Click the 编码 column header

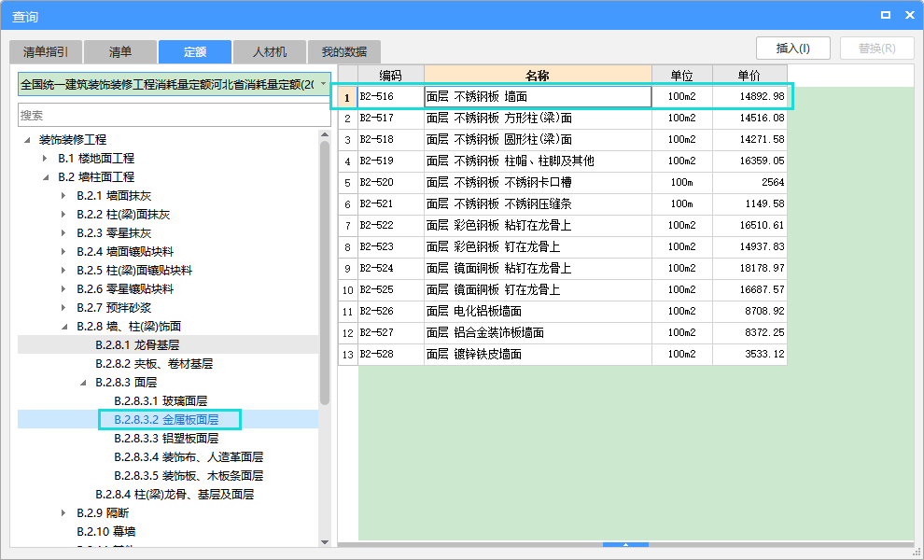click(x=391, y=76)
